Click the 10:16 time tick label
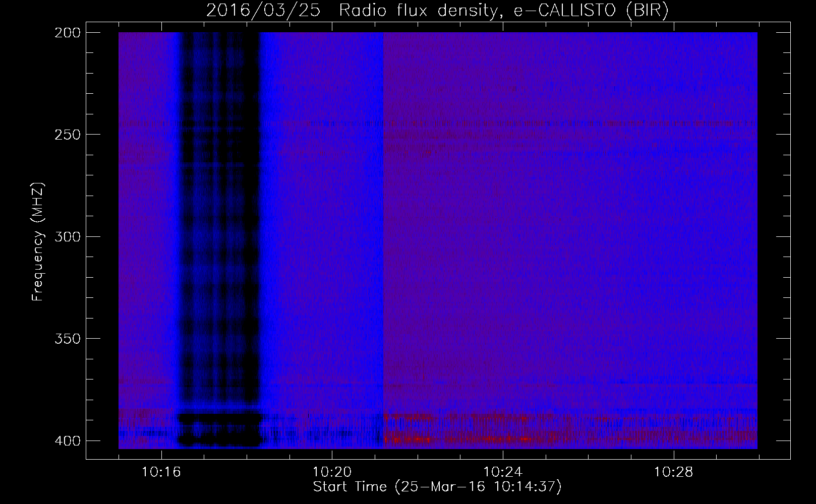The width and height of the screenshot is (816, 504). tap(161, 472)
